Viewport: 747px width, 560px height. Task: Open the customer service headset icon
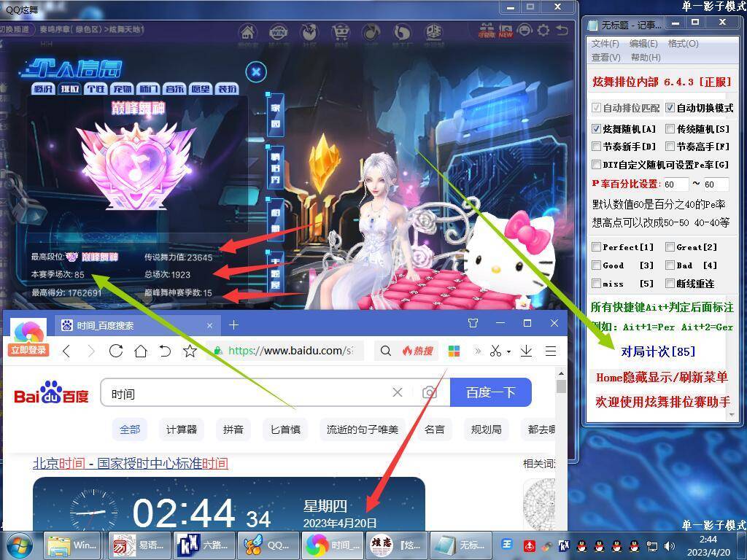(525, 31)
